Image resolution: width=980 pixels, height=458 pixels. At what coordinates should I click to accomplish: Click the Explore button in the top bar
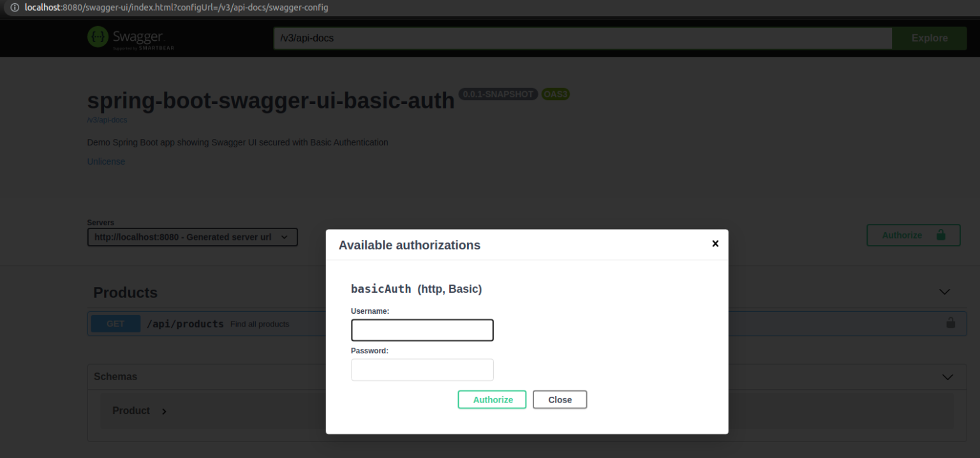(930, 38)
